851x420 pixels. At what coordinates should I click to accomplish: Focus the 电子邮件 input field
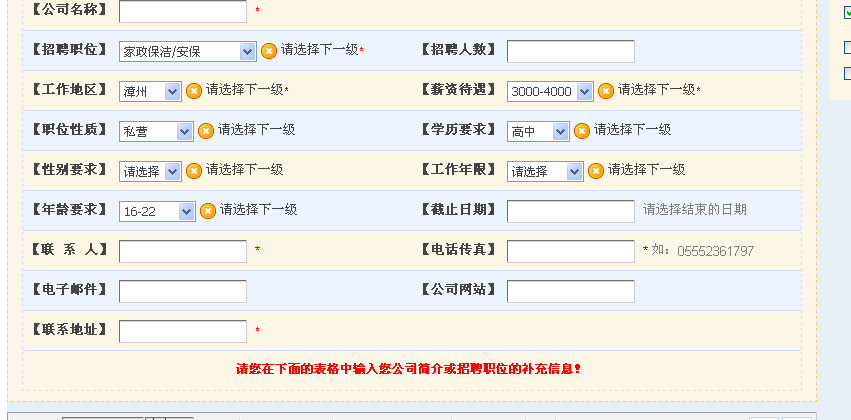pos(183,291)
